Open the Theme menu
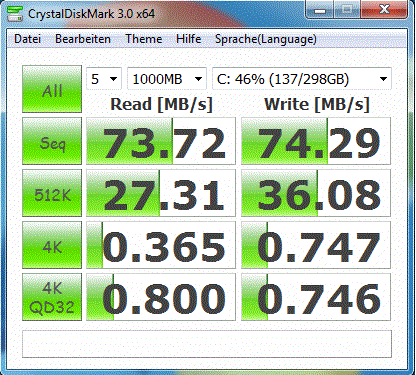The image size is (416, 375). pyautogui.click(x=144, y=39)
